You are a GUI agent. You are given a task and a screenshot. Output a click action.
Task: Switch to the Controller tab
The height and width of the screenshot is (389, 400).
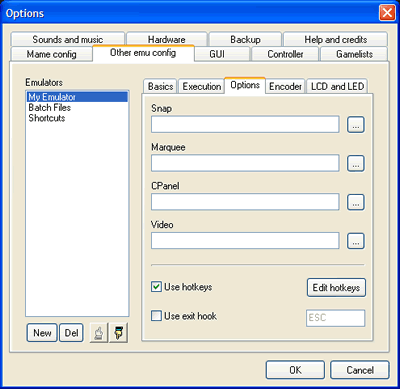click(x=285, y=54)
